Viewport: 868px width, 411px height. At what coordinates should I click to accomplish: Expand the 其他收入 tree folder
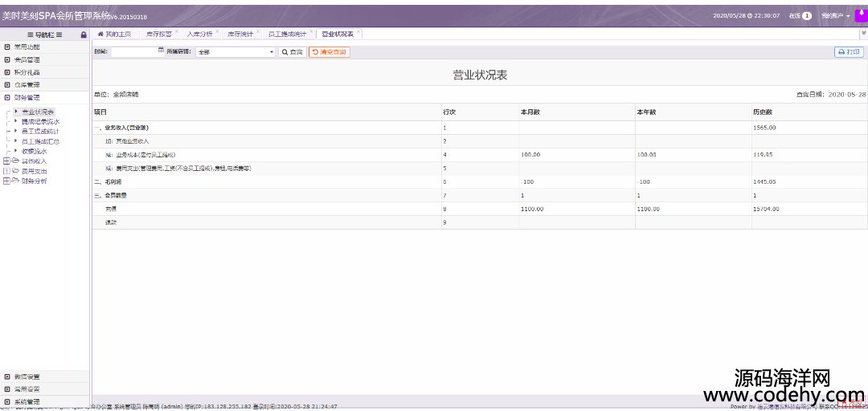7,161
